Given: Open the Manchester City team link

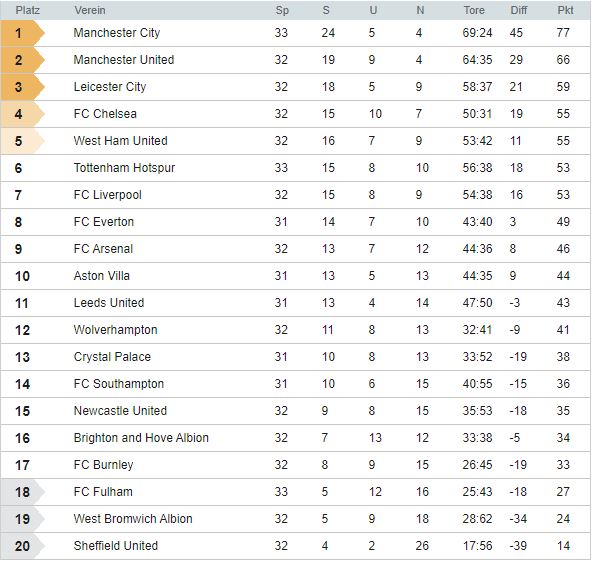Looking at the screenshot, I should click(x=117, y=33).
